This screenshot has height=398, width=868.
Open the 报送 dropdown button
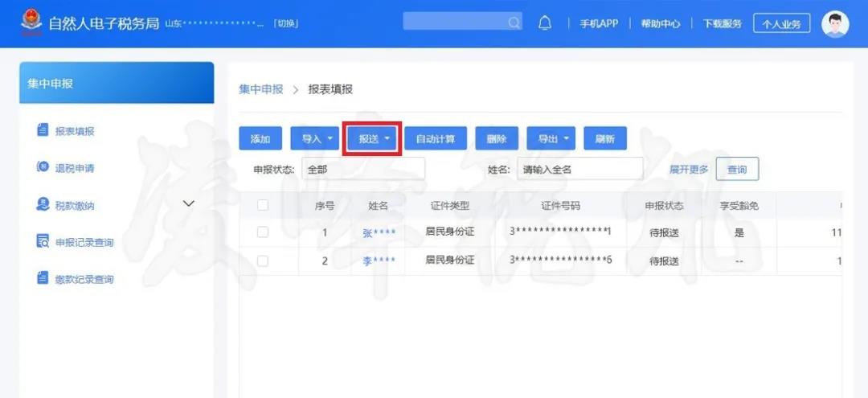pyautogui.click(x=372, y=138)
